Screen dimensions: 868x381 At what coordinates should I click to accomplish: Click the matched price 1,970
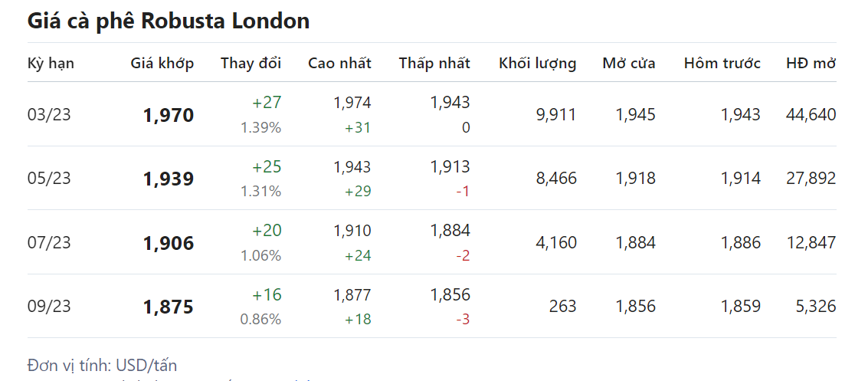click(x=169, y=116)
